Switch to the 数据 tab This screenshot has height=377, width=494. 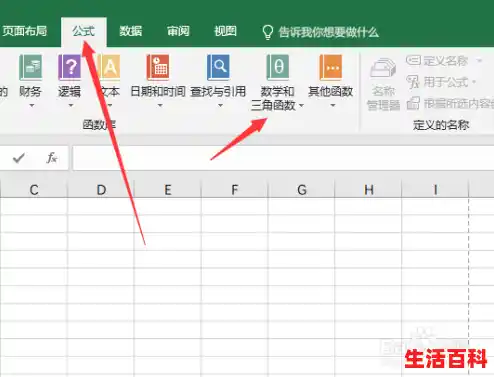click(x=131, y=31)
